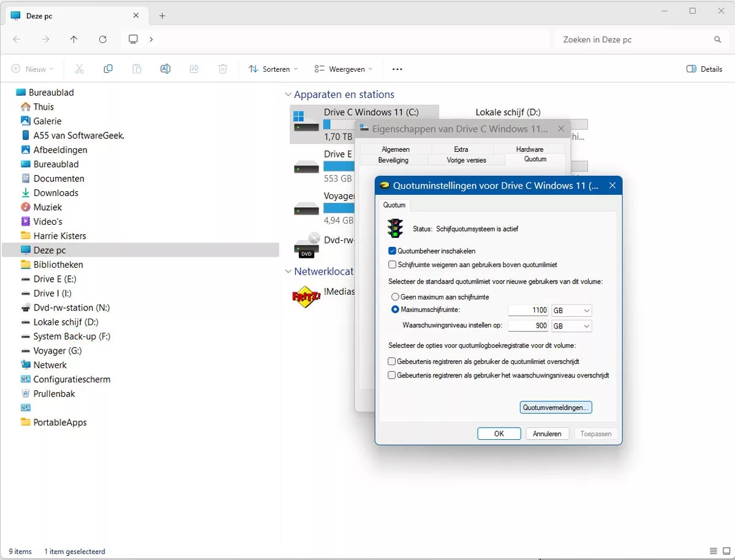735x560 pixels.
Task: Select the Dvd-rw station drive icon
Action: point(306,244)
